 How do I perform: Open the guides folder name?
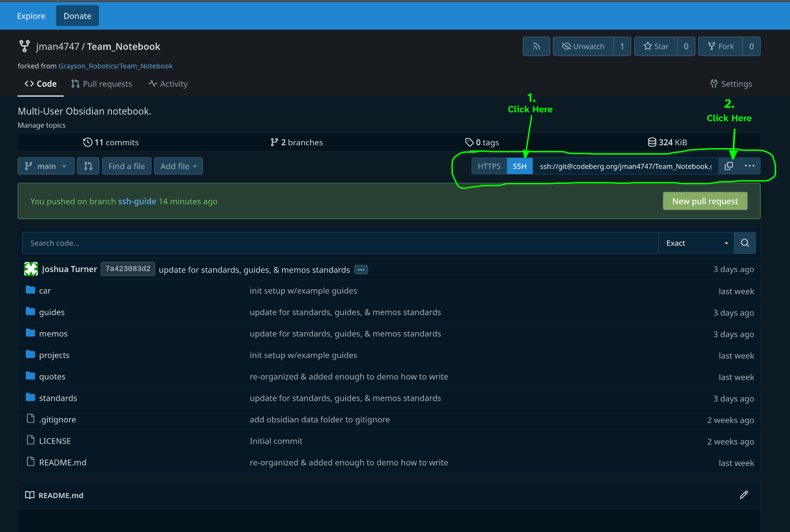tap(52, 312)
